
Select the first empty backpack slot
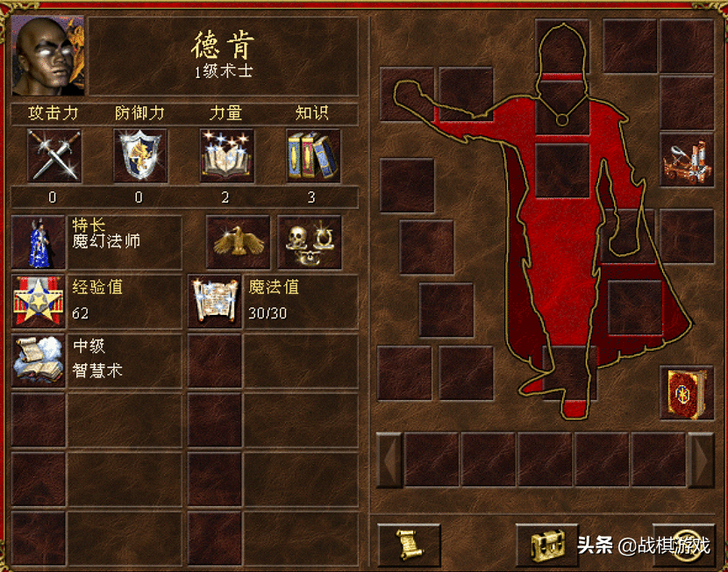[x=432, y=460]
